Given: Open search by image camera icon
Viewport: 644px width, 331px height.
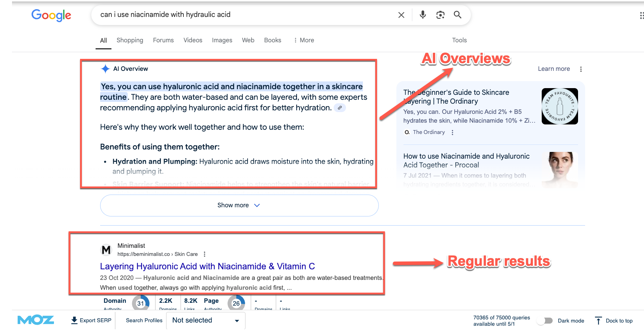Looking at the screenshot, I should [440, 15].
